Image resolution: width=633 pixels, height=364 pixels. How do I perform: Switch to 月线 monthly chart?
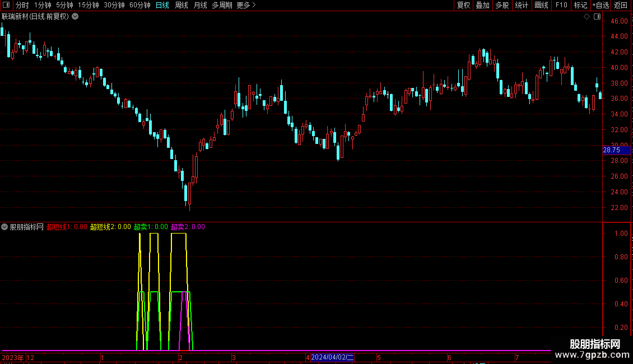tap(200, 5)
